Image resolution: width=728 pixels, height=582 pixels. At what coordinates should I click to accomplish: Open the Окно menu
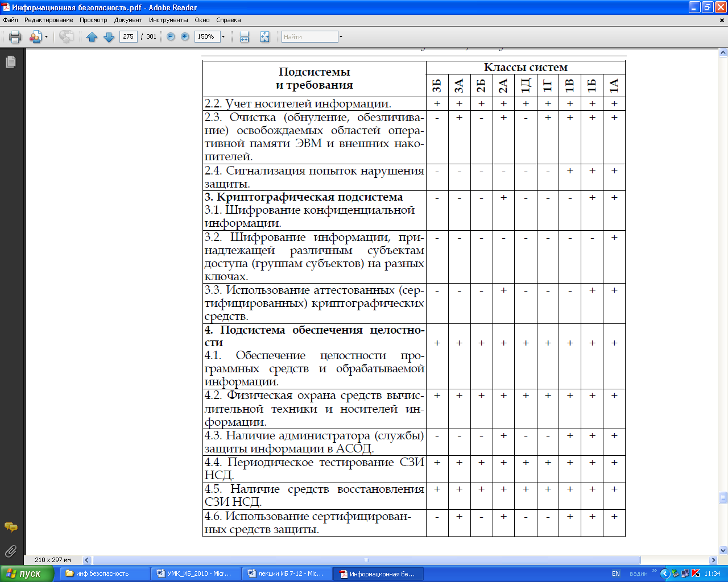pyautogui.click(x=202, y=20)
